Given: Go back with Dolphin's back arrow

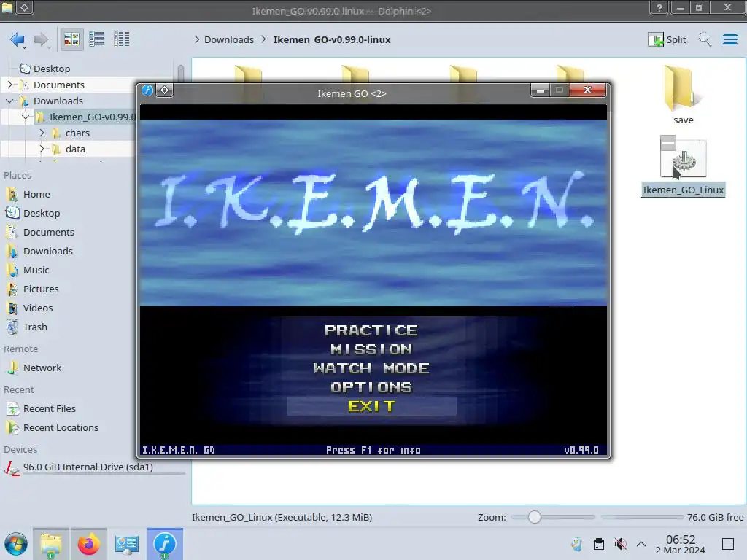Looking at the screenshot, I should (18, 39).
